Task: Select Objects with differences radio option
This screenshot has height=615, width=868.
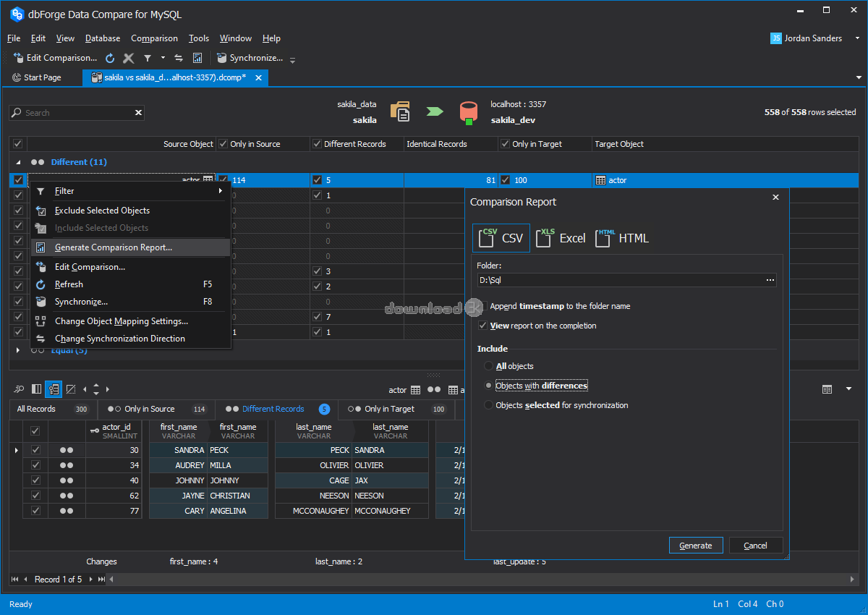Action: point(489,386)
